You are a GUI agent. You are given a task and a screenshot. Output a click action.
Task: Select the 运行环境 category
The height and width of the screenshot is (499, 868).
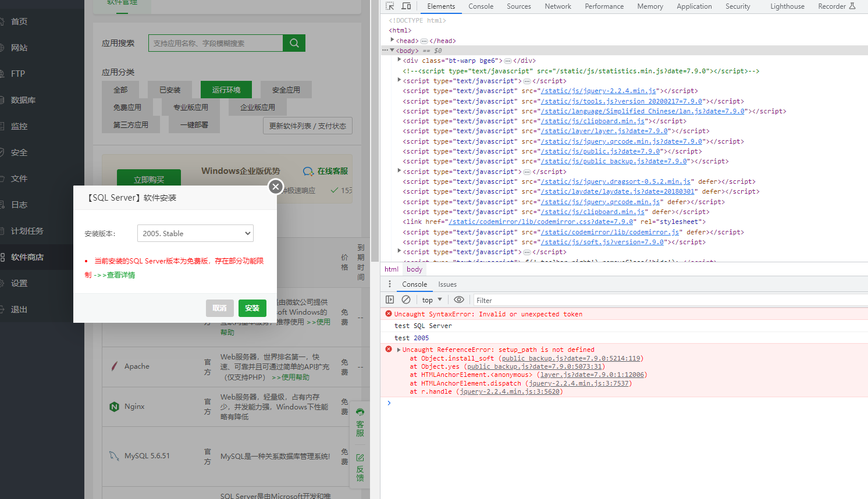(226, 90)
